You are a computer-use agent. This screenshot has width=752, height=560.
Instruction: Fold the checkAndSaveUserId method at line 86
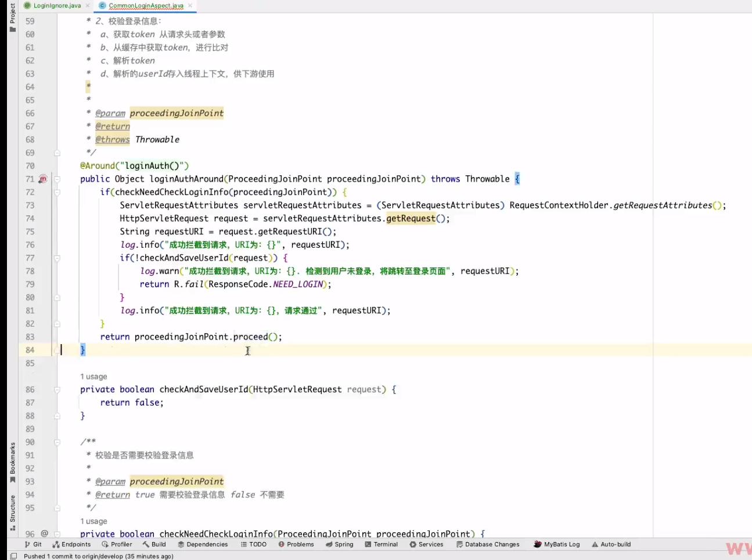tap(57, 390)
